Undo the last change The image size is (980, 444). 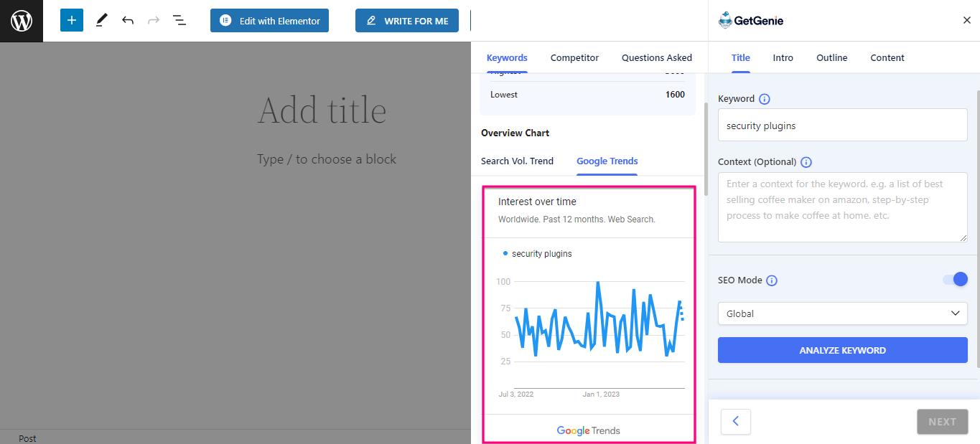128,21
